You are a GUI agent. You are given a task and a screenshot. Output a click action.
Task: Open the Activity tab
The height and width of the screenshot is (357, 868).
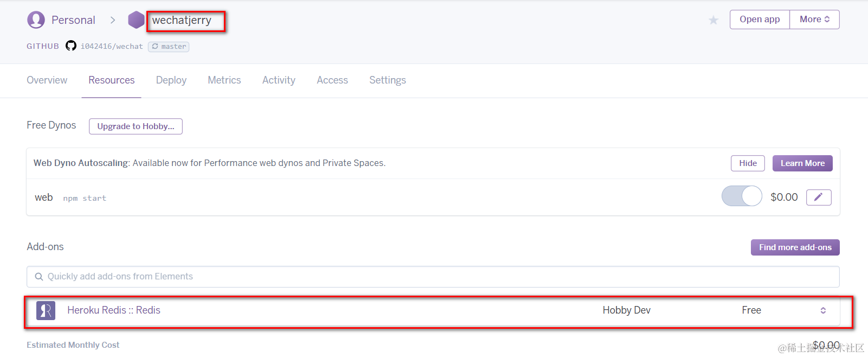coord(279,80)
